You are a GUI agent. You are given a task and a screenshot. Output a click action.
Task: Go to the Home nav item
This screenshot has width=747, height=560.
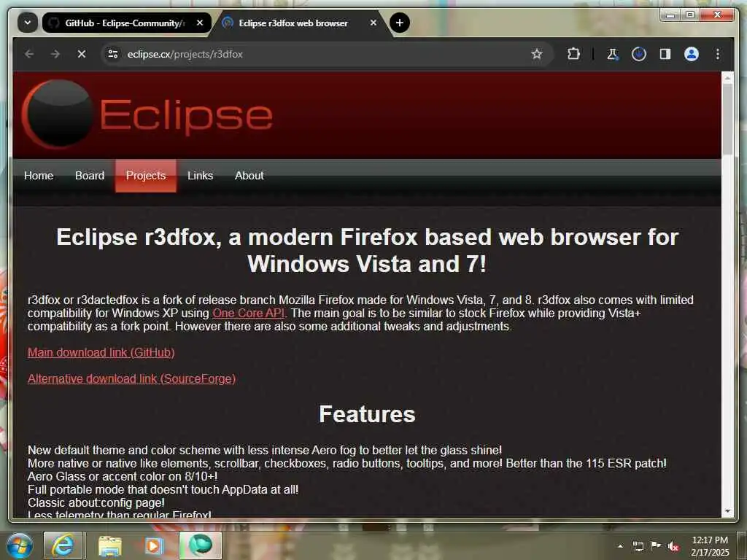(39, 176)
